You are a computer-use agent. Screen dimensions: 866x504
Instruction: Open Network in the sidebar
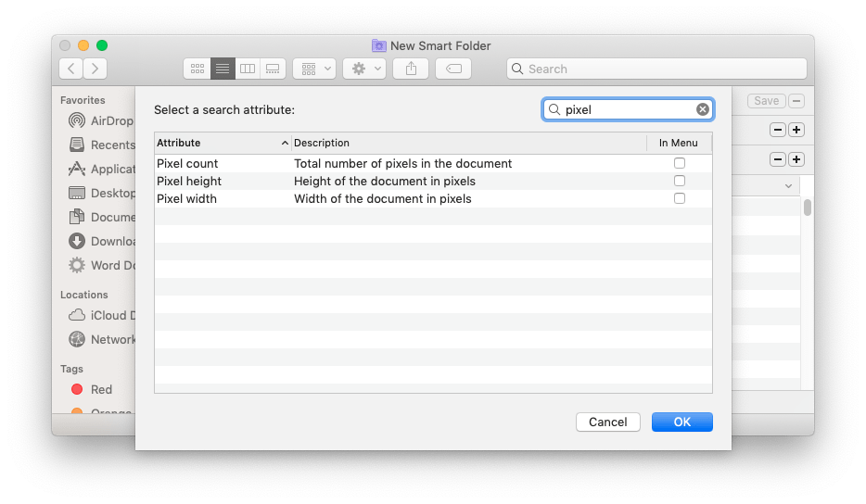point(102,339)
